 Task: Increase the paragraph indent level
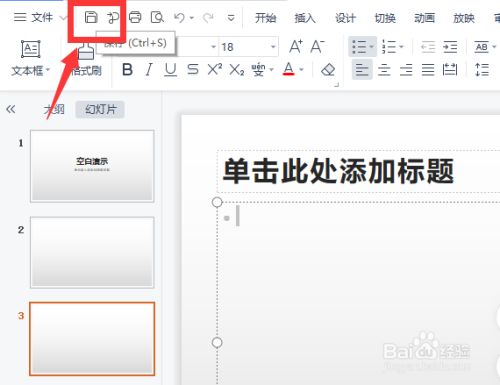pyautogui.click(x=450, y=47)
